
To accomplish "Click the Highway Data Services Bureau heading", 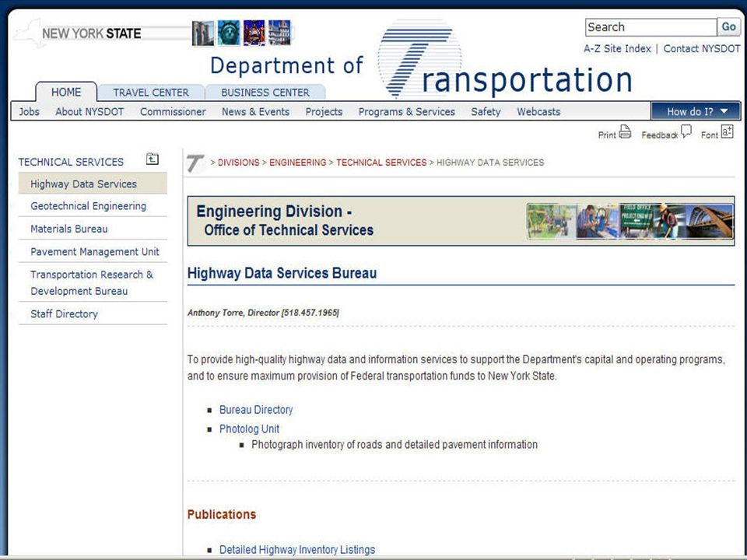I will tap(282, 273).
